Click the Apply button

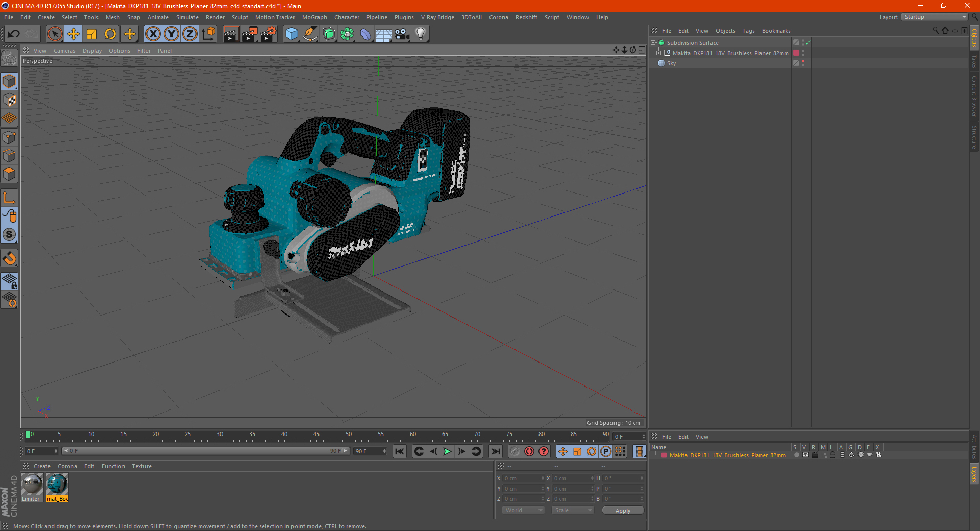coord(623,510)
